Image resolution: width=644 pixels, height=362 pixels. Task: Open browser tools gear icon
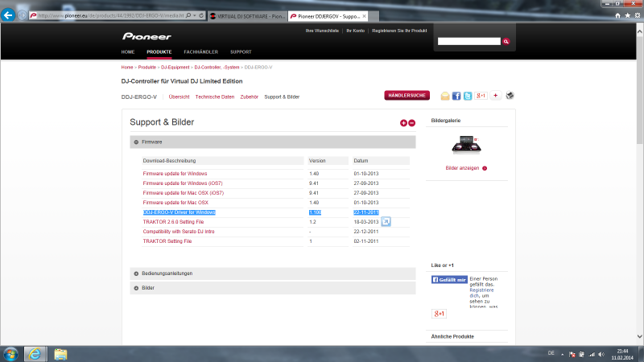(638, 15)
